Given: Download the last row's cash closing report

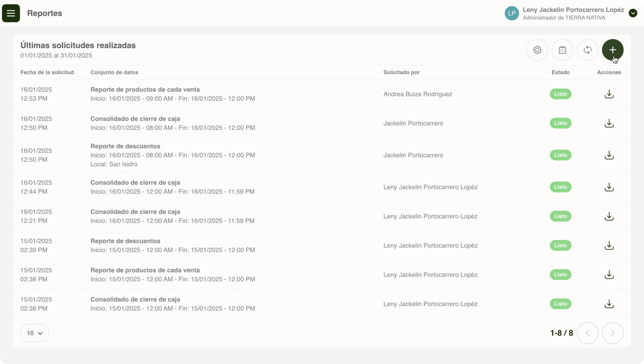Looking at the screenshot, I should coord(609,304).
